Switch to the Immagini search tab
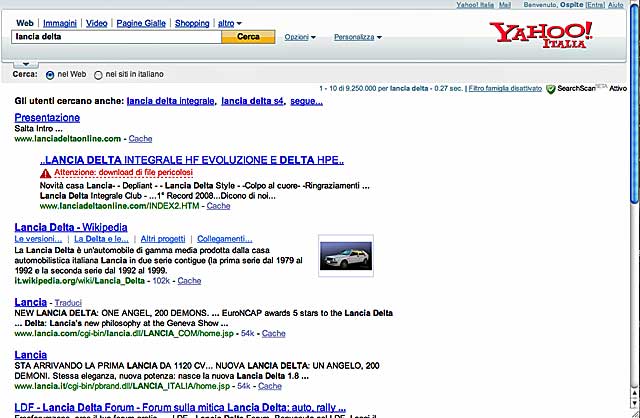Screen dimensions: 640x418 (x=60, y=24)
